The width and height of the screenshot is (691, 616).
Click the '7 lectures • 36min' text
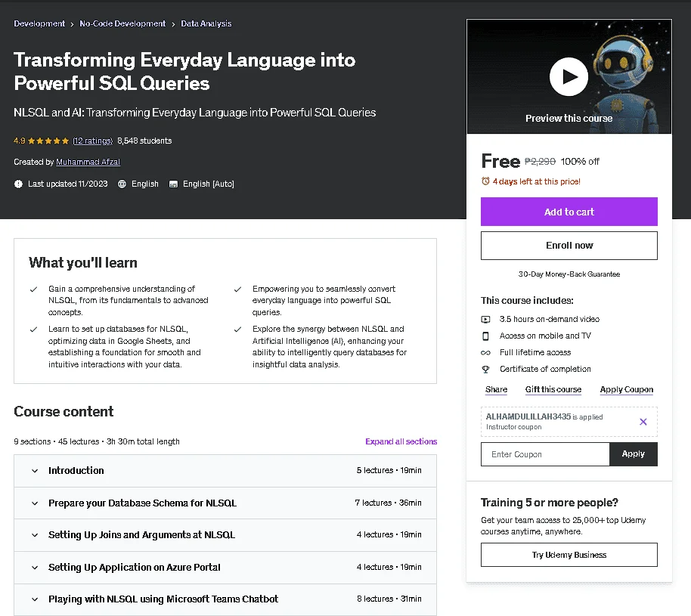click(389, 503)
